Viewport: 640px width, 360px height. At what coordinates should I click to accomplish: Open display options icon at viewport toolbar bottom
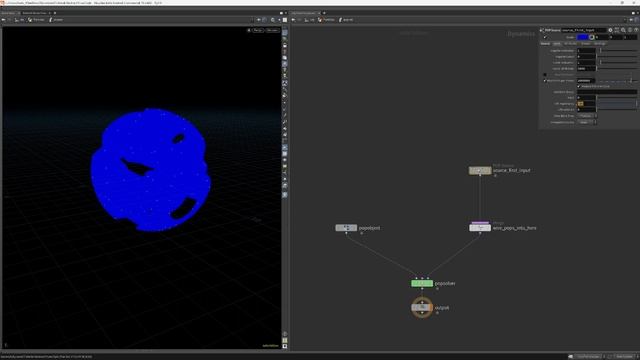point(284,346)
